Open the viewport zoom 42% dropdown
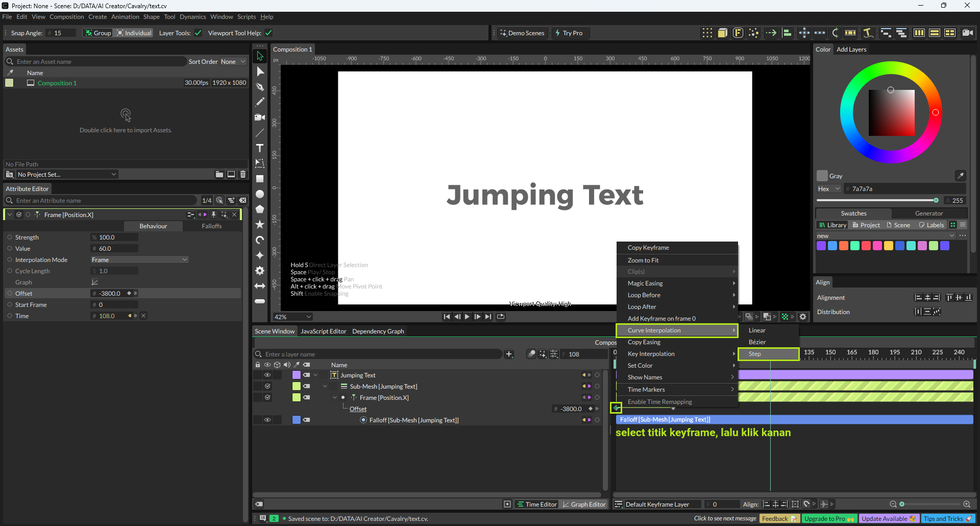 coord(292,317)
